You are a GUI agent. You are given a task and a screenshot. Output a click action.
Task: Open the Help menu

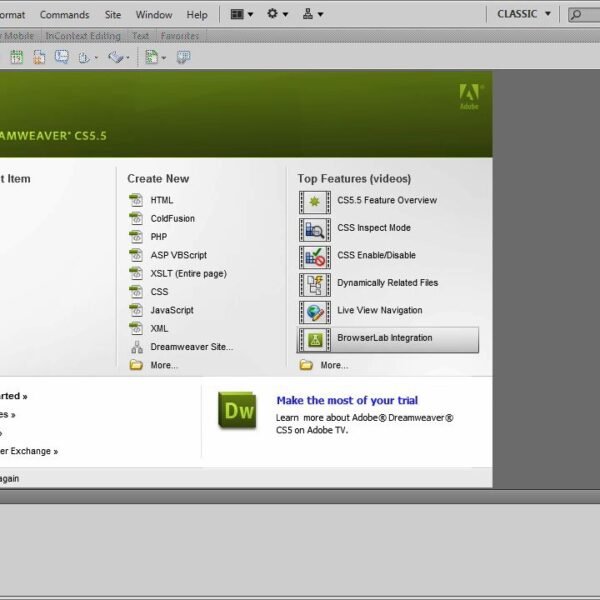click(197, 15)
